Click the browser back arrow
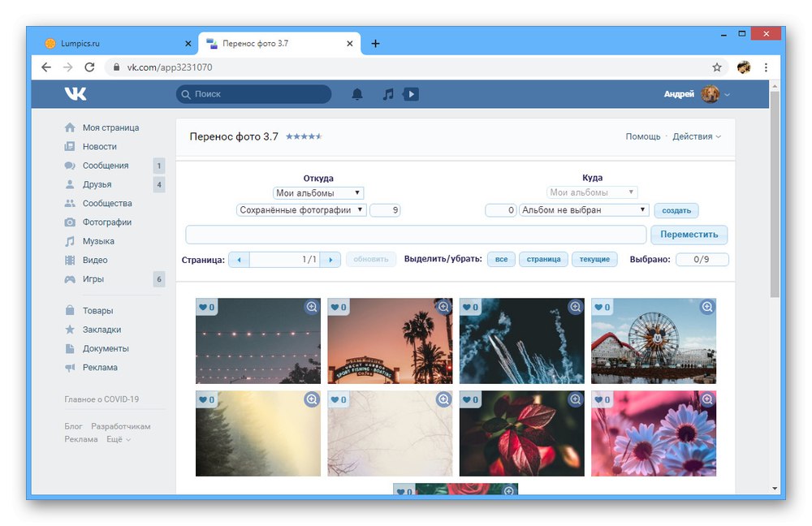This screenshot has height=526, width=812. coord(46,67)
